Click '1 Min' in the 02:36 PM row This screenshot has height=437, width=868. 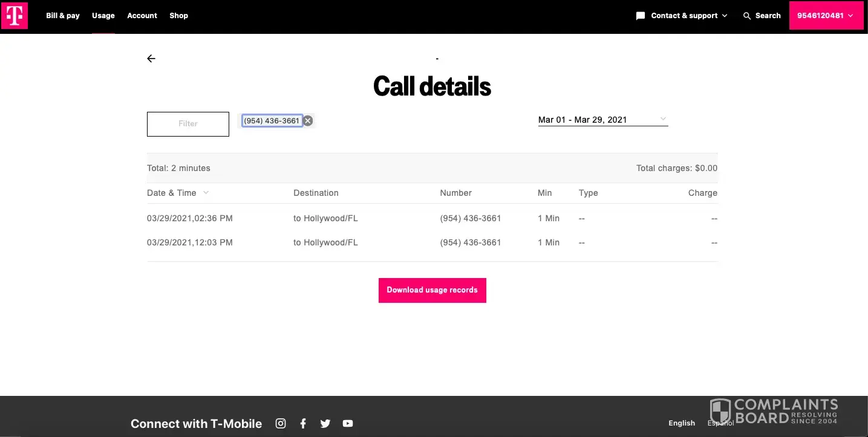(x=549, y=218)
